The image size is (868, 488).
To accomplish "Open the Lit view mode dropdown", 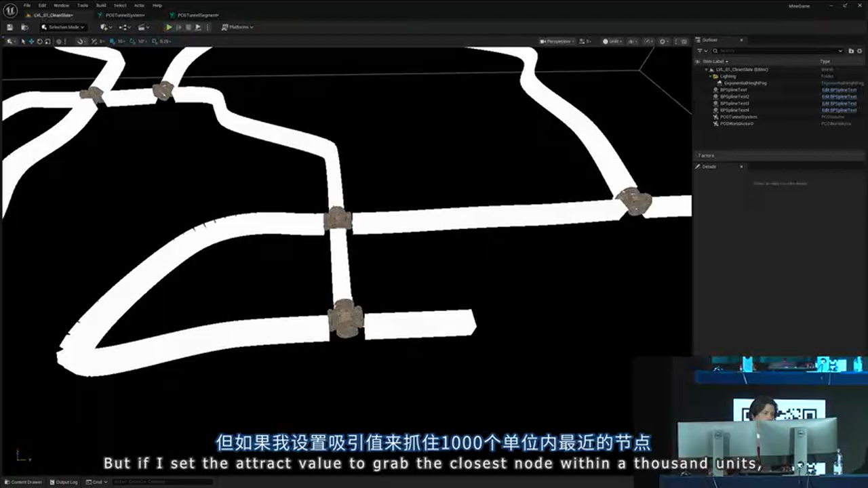I will click(614, 41).
